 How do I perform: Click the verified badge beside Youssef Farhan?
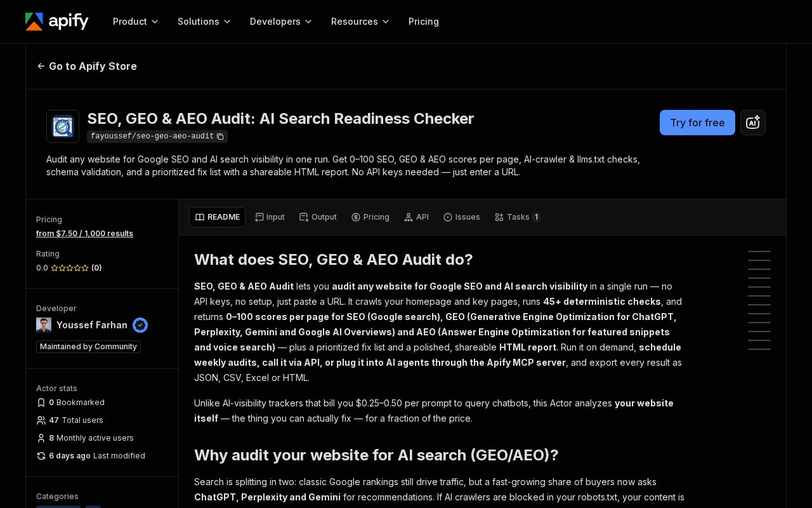pyautogui.click(x=140, y=325)
